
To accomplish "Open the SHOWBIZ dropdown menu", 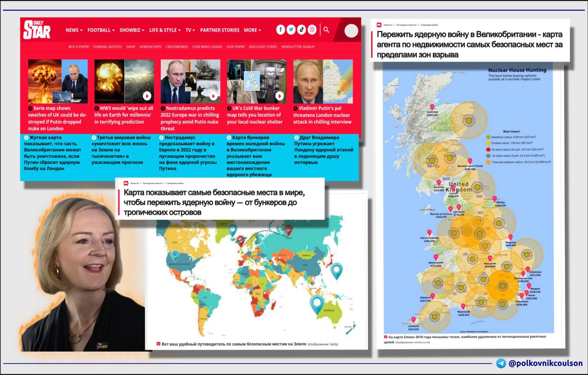I will click(x=132, y=30).
